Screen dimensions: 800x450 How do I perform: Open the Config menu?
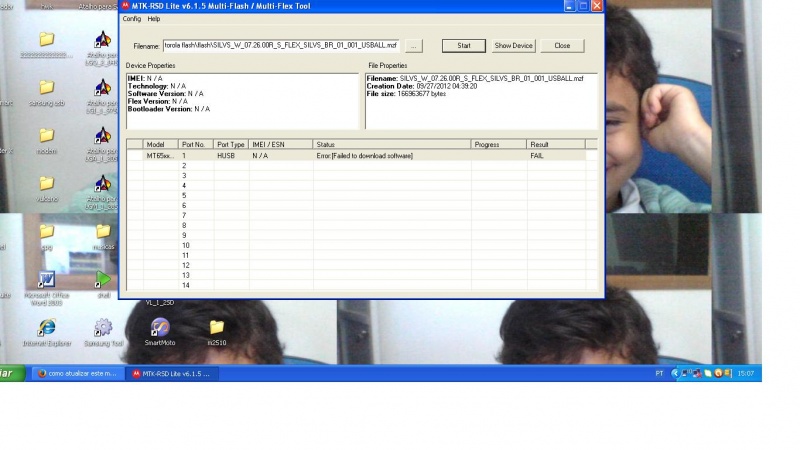(132, 19)
